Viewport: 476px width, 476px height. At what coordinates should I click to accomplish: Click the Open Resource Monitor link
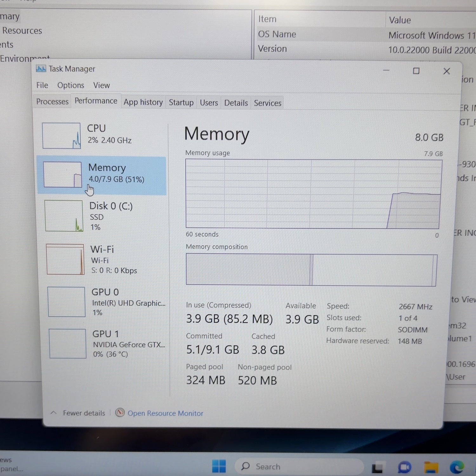tap(159, 413)
